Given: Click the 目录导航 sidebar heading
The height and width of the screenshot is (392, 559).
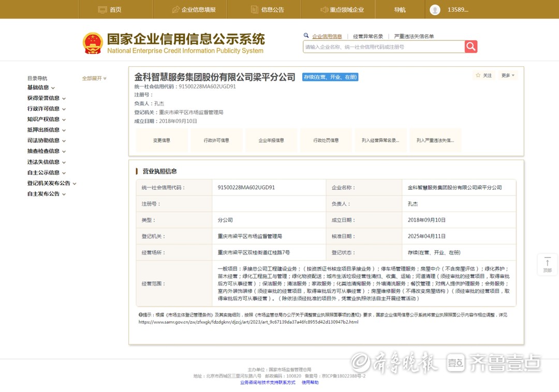Looking at the screenshot, I should 37,78.
